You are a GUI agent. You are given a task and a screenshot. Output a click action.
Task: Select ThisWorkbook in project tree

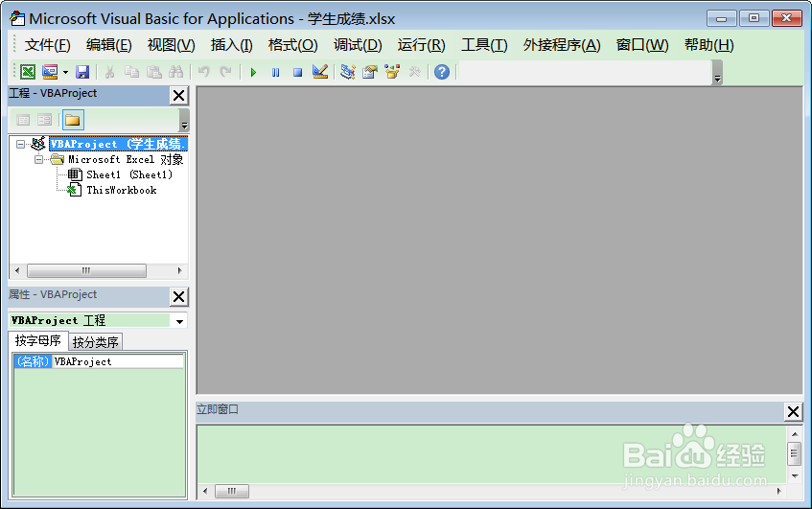(x=122, y=190)
